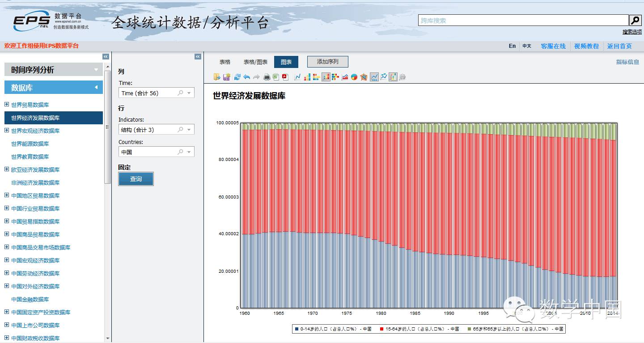This screenshot has height=343, width=644.
Task: Select the area chart icon
Action: click(345, 77)
